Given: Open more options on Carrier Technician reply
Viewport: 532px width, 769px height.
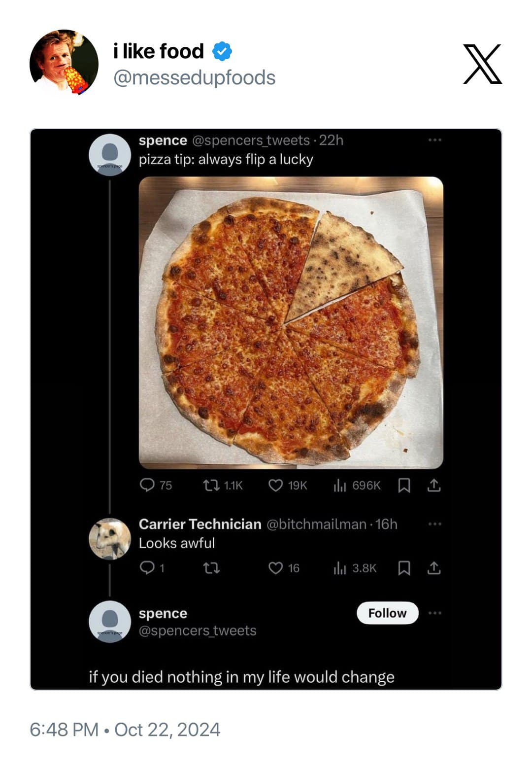Looking at the screenshot, I should point(434,524).
